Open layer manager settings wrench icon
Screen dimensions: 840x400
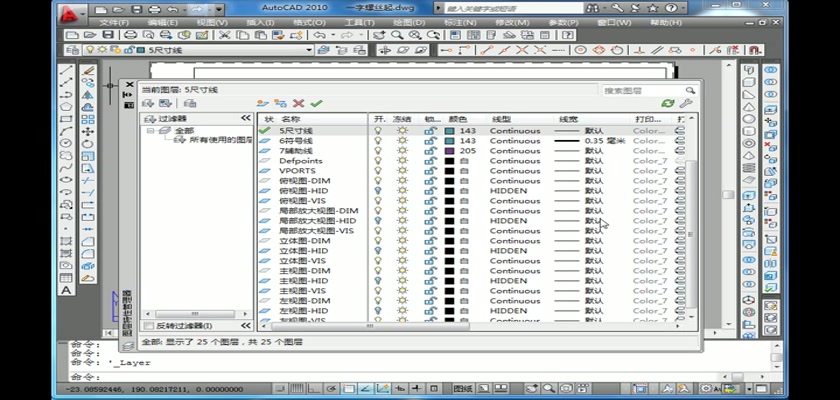(x=686, y=103)
